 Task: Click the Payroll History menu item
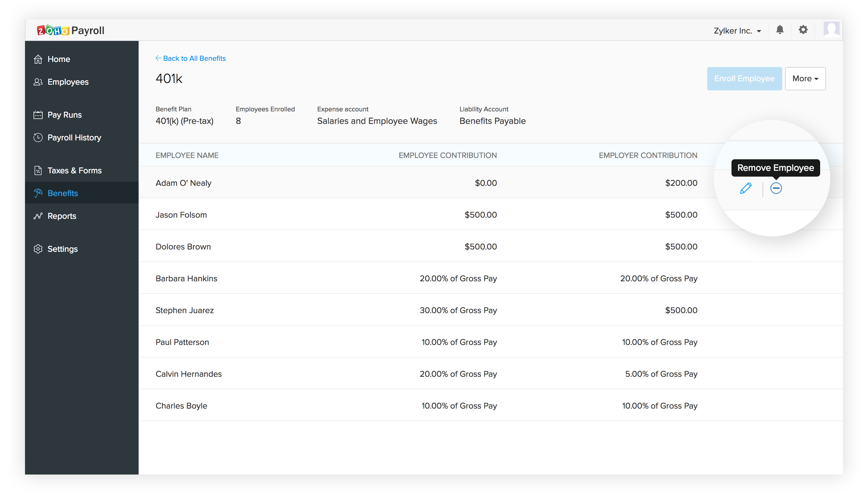tap(74, 138)
